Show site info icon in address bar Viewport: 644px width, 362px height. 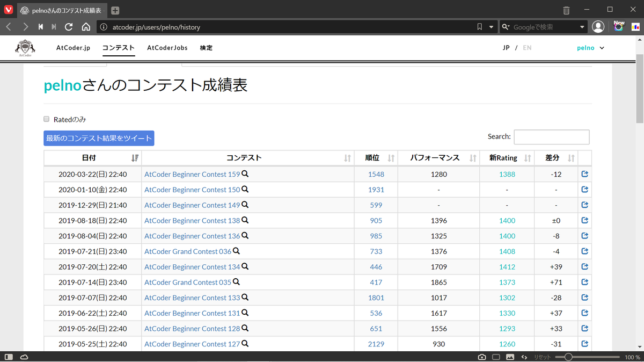click(x=104, y=27)
